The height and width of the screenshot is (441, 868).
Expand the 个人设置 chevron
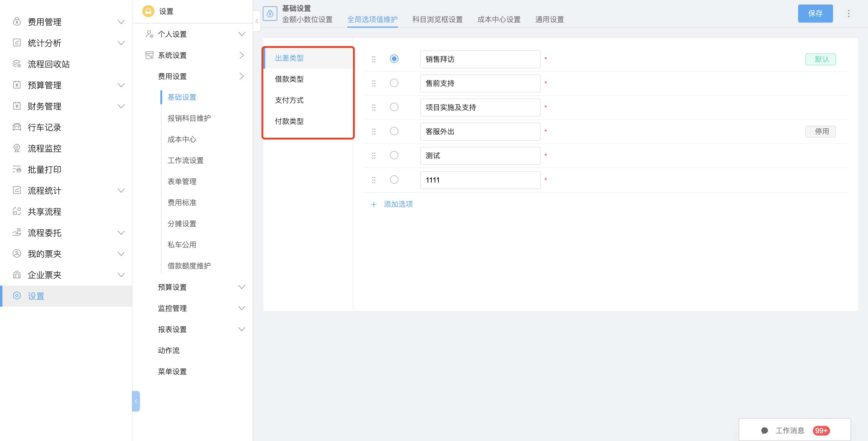242,34
